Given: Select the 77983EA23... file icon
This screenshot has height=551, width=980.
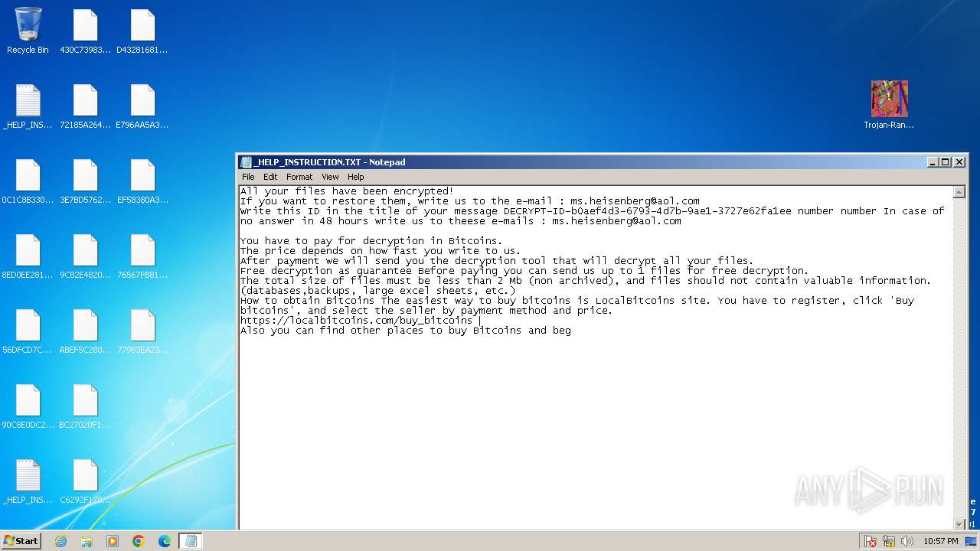Looking at the screenshot, I should point(142,331).
